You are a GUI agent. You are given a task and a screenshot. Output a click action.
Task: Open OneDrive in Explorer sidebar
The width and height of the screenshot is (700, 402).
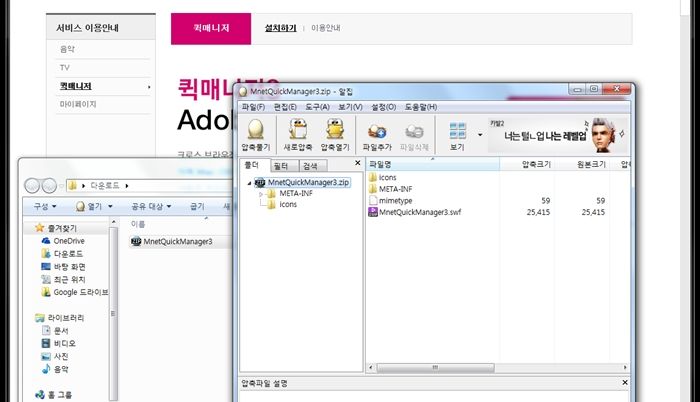63,241
